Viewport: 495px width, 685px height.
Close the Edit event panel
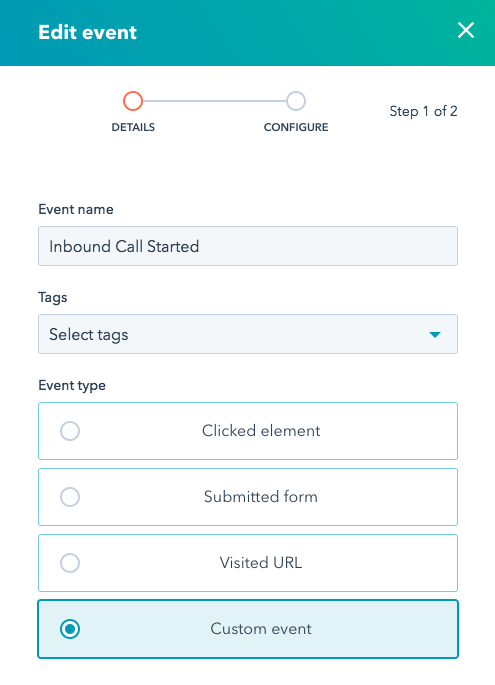point(466,31)
